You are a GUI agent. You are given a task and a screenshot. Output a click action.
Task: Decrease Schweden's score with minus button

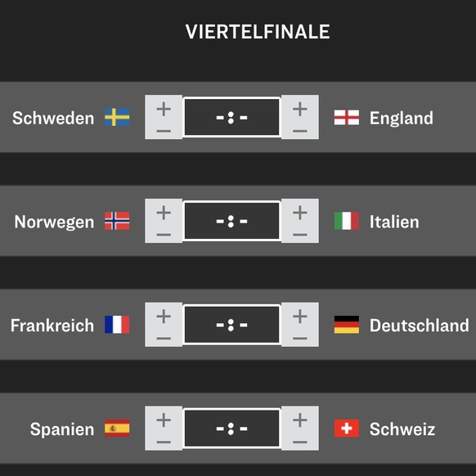click(164, 131)
